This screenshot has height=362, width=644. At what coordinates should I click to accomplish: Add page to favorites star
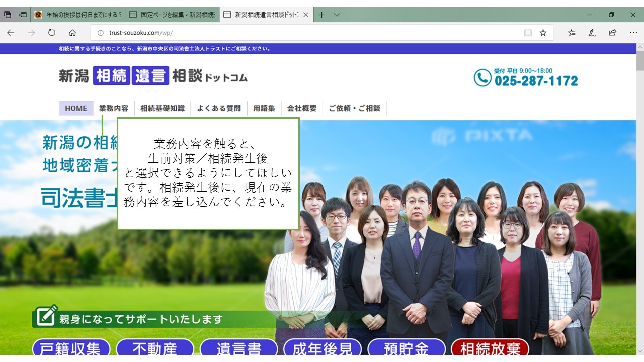pos(543,33)
